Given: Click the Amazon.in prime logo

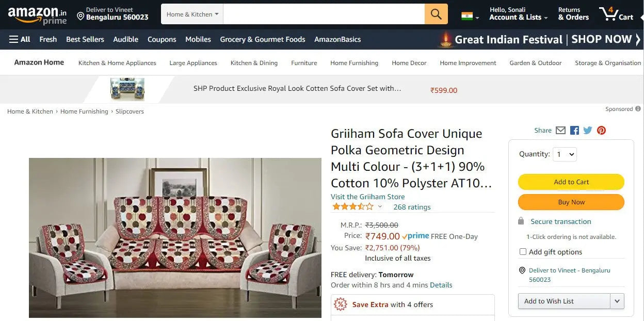Looking at the screenshot, I should point(37,15).
